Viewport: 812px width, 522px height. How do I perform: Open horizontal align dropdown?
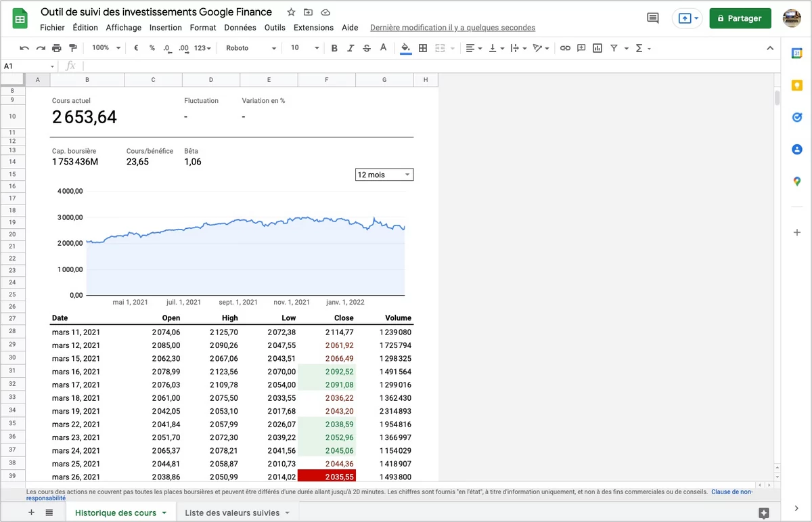click(473, 48)
